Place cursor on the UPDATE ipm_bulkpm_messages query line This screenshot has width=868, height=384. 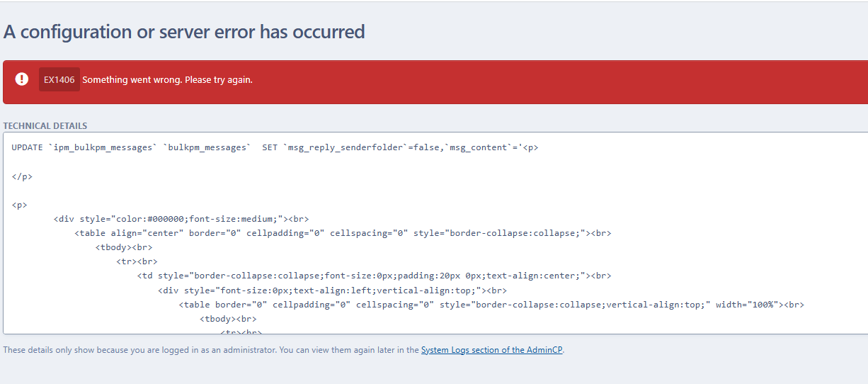[275, 147]
